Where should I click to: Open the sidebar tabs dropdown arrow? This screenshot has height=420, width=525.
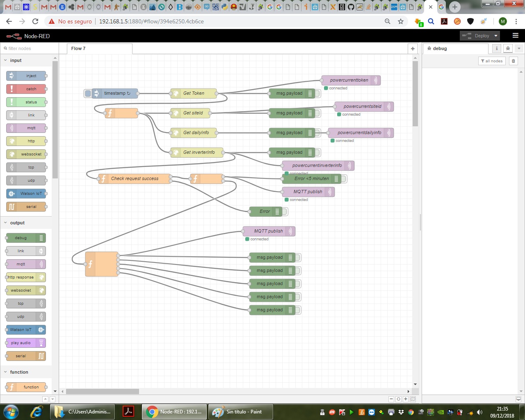coord(519,48)
